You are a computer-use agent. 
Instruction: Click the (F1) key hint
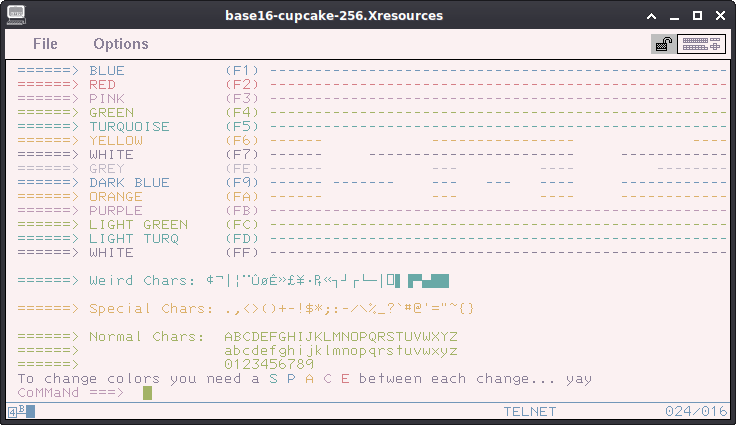pos(242,70)
